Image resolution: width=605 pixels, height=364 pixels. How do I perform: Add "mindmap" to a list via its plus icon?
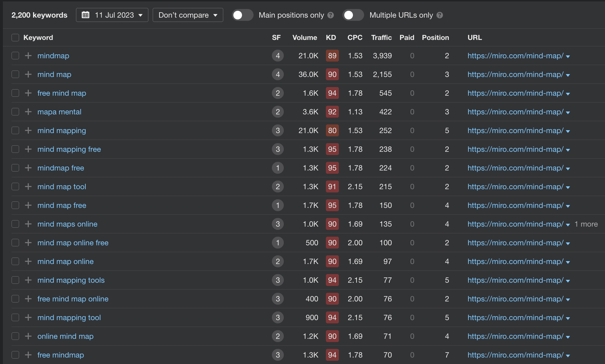click(x=28, y=56)
